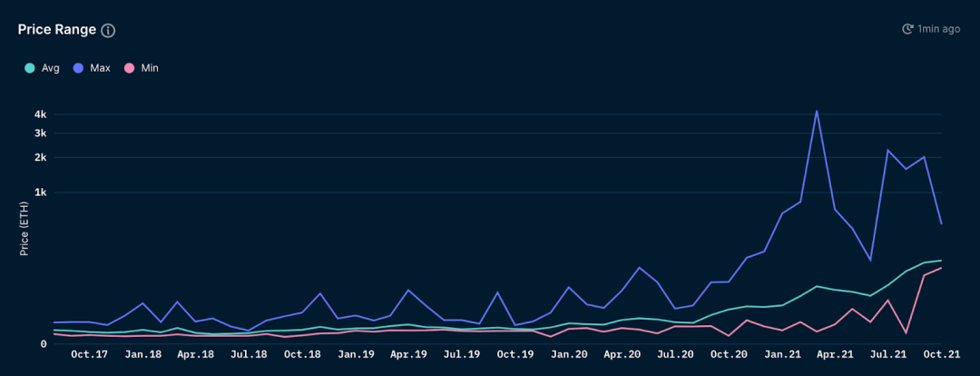
Task: Open the Price Range info icon
Action: [108, 30]
